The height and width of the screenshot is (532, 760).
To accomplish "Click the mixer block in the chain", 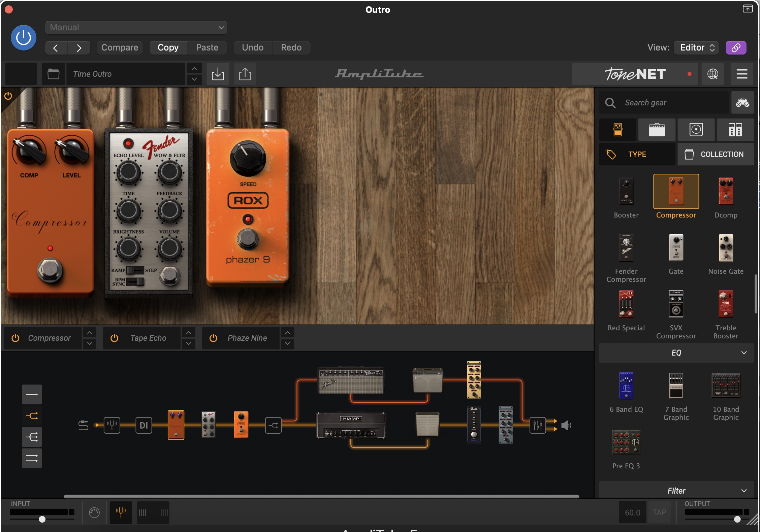I will pos(538,425).
